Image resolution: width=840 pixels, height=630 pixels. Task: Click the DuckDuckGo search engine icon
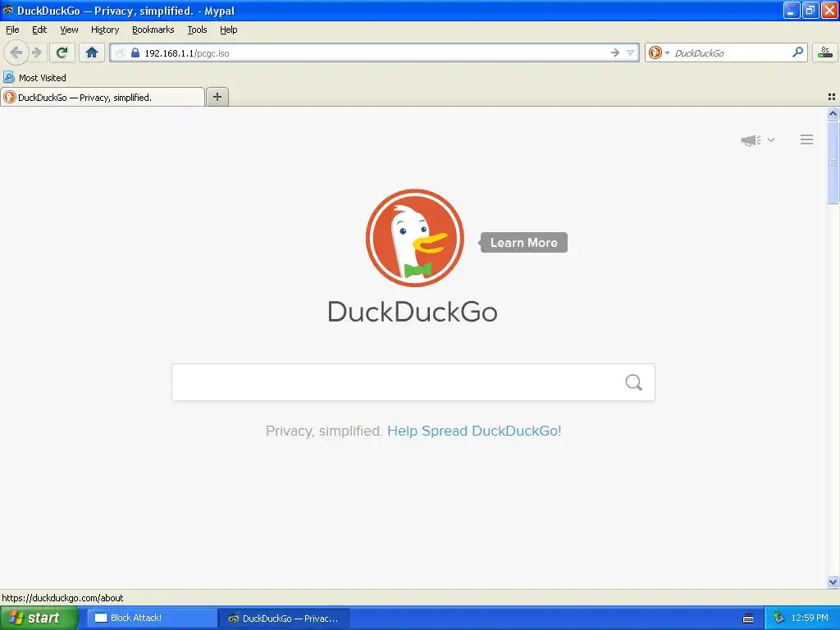point(655,52)
